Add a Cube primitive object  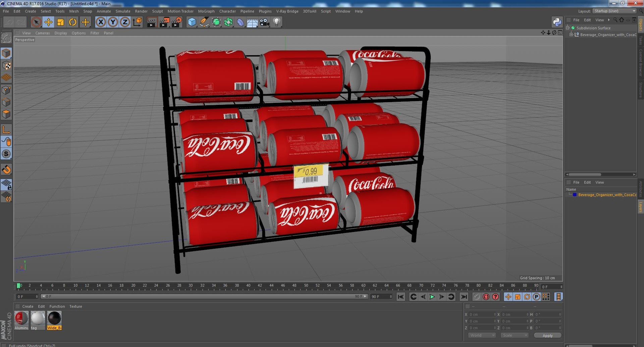pos(192,22)
